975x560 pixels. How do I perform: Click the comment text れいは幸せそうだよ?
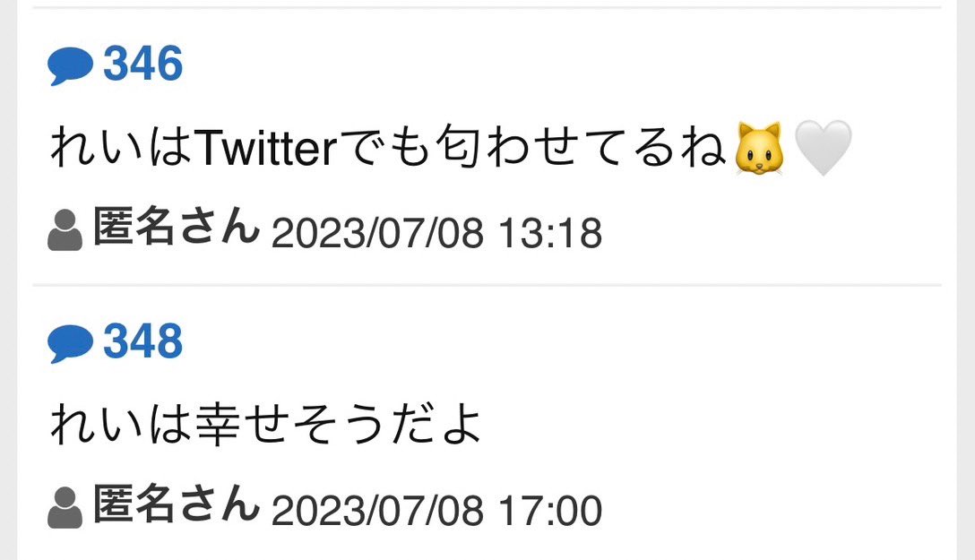coord(266,425)
